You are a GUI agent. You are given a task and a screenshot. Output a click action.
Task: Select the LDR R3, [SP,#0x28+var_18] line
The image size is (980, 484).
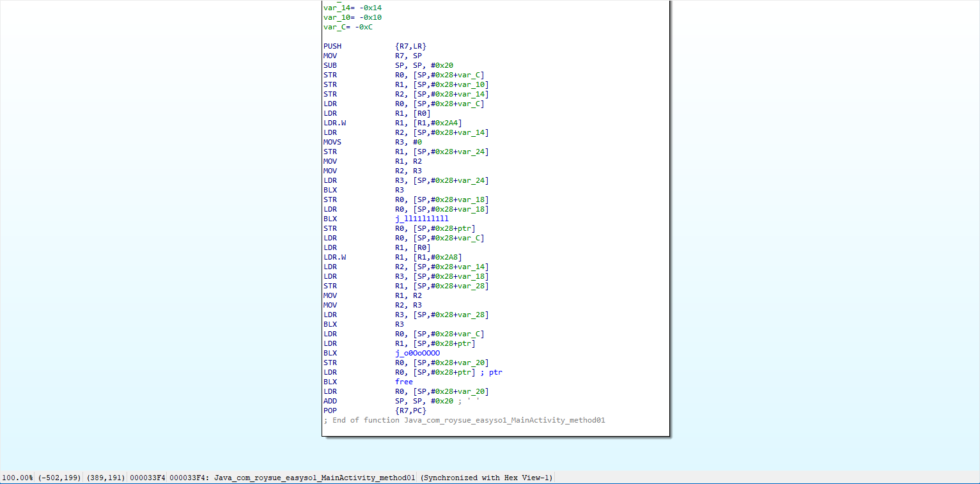pyautogui.click(x=406, y=276)
